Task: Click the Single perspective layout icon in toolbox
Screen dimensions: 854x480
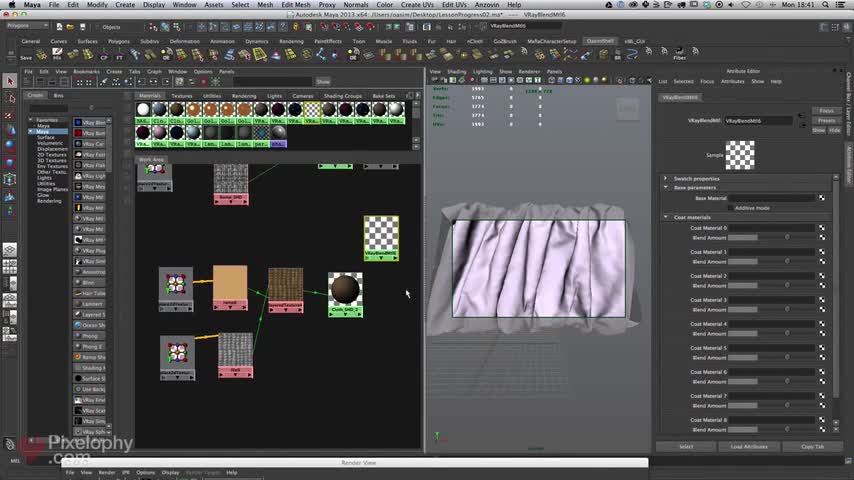Action: (x=10, y=250)
